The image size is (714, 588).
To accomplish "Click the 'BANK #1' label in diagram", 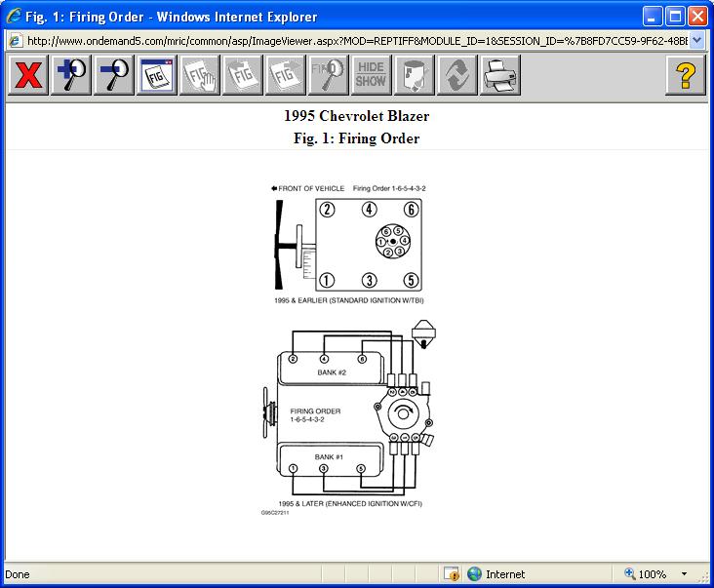I will pos(329,457).
